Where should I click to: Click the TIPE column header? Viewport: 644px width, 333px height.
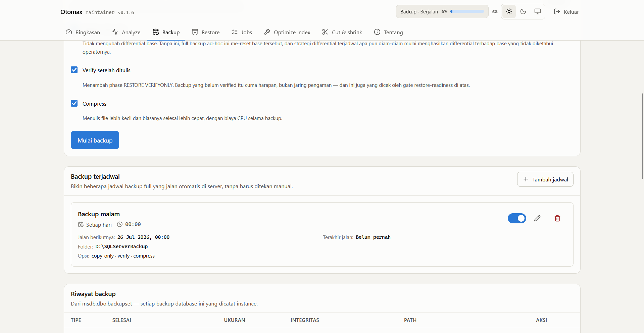pos(76,320)
